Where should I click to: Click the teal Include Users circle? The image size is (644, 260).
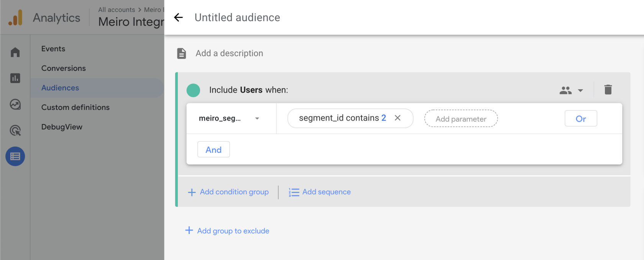(193, 90)
